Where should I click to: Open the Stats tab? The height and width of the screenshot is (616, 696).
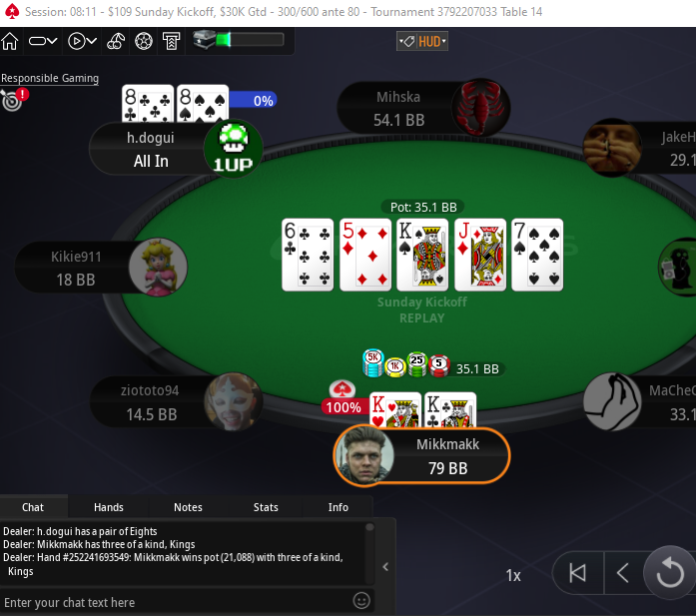[266, 507]
